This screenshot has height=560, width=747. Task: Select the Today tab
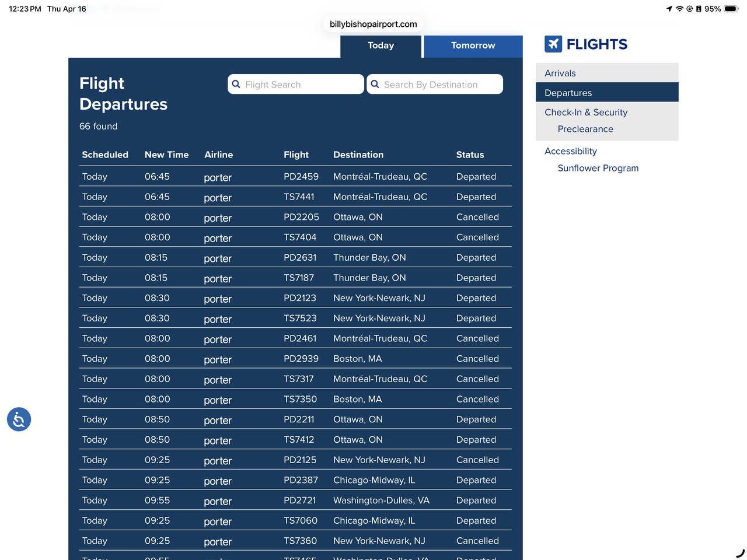click(381, 45)
